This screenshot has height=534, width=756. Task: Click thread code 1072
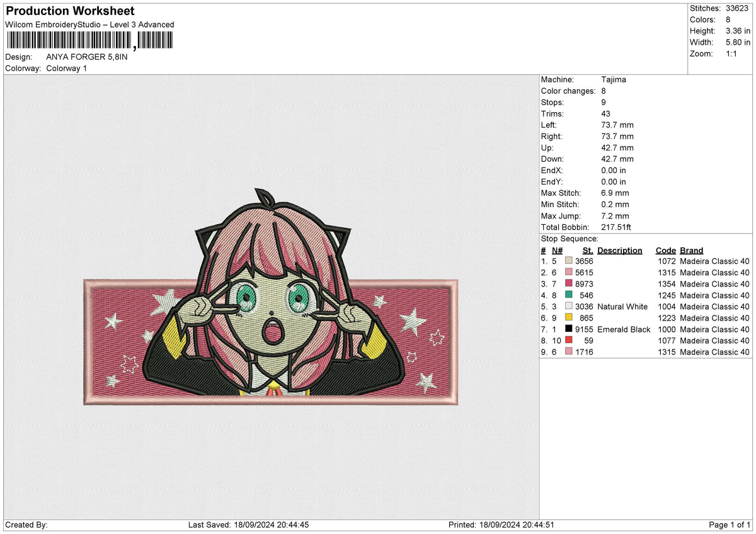pyautogui.click(x=667, y=261)
